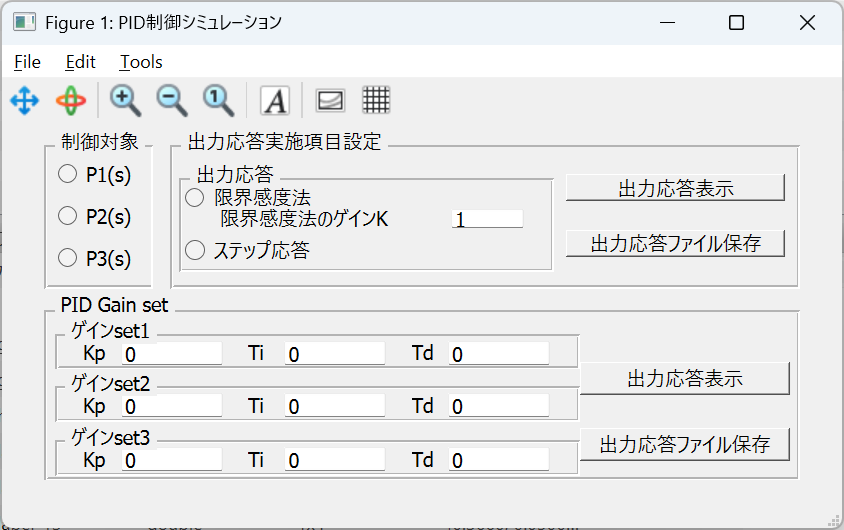Activate the Rotate tool icon
Viewport: 844px width, 530px height.
click(x=71, y=100)
